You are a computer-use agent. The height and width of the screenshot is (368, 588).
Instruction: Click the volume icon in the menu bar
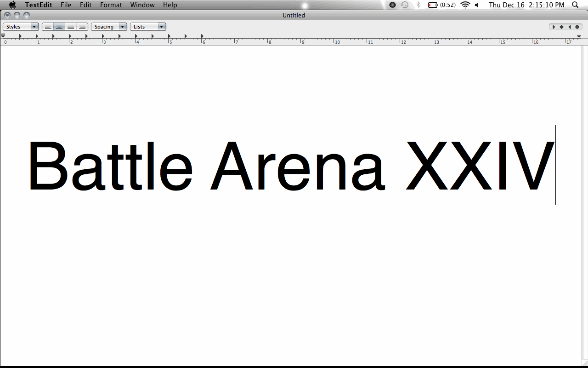pyautogui.click(x=476, y=5)
